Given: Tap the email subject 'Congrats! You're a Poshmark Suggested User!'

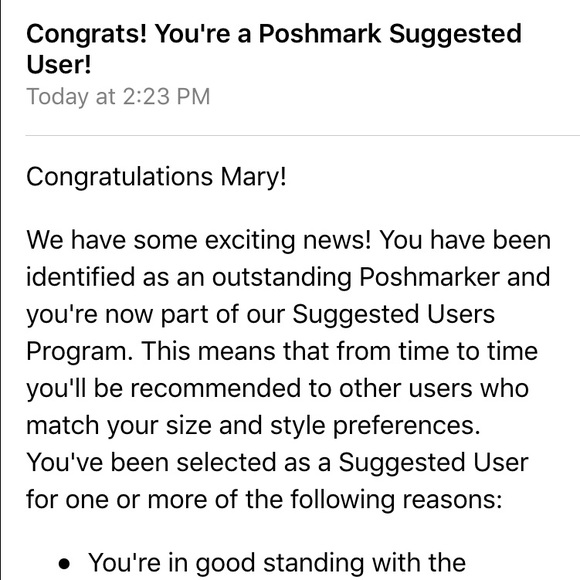Looking at the screenshot, I should click(x=274, y=49).
